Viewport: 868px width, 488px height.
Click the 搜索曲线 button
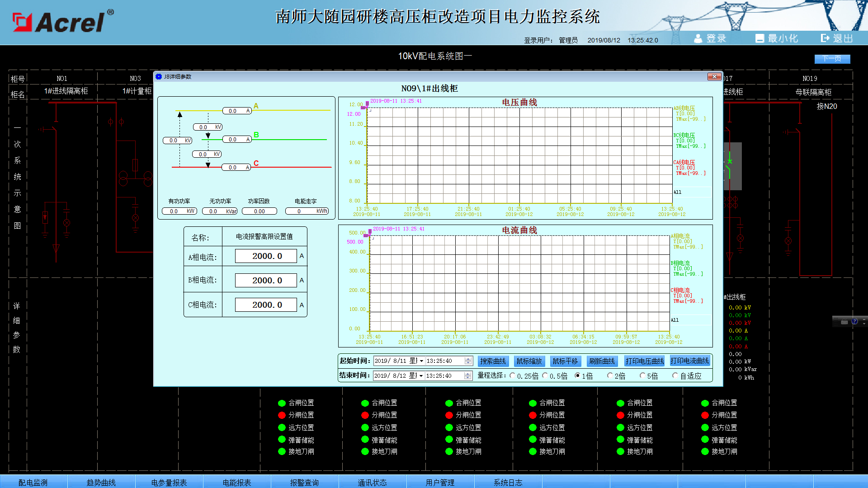click(493, 361)
